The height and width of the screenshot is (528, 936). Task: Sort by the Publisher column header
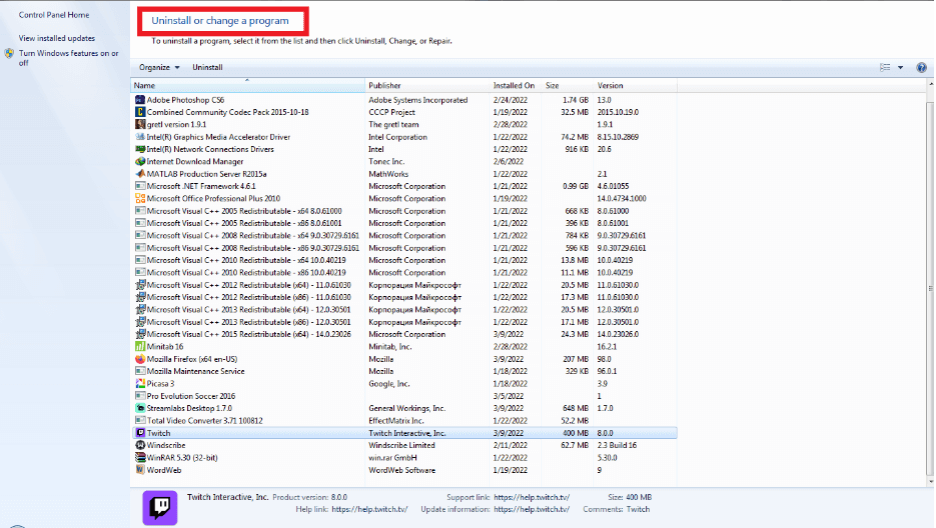[427, 85]
